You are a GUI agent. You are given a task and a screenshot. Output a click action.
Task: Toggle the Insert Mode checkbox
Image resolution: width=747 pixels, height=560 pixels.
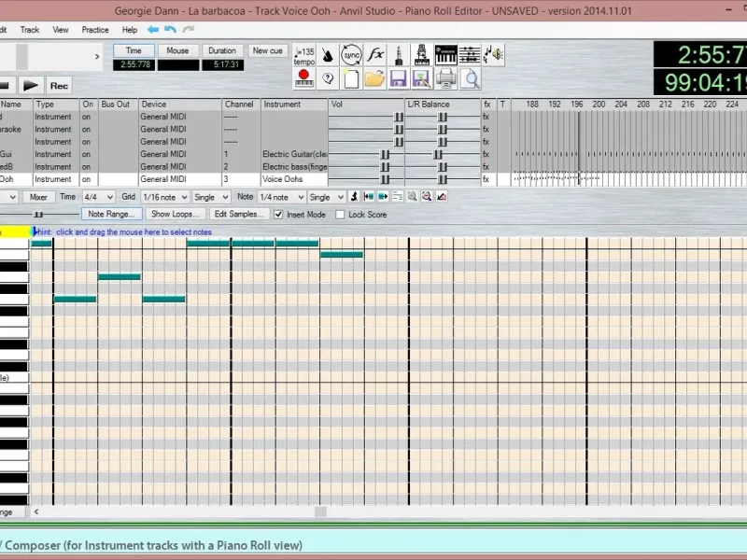[278, 215]
